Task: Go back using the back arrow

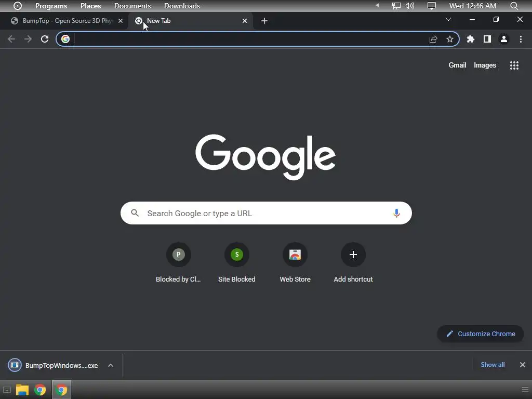Action: [11, 39]
